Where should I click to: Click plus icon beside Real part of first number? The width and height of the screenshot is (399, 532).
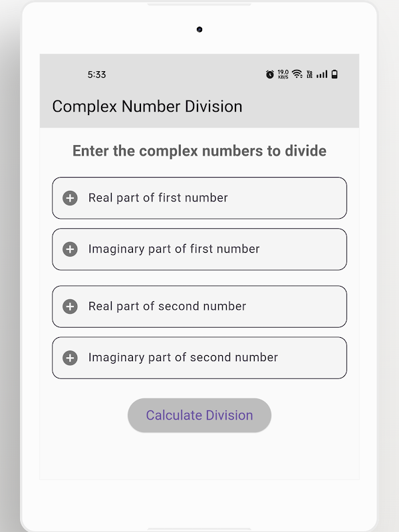pos(70,198)
